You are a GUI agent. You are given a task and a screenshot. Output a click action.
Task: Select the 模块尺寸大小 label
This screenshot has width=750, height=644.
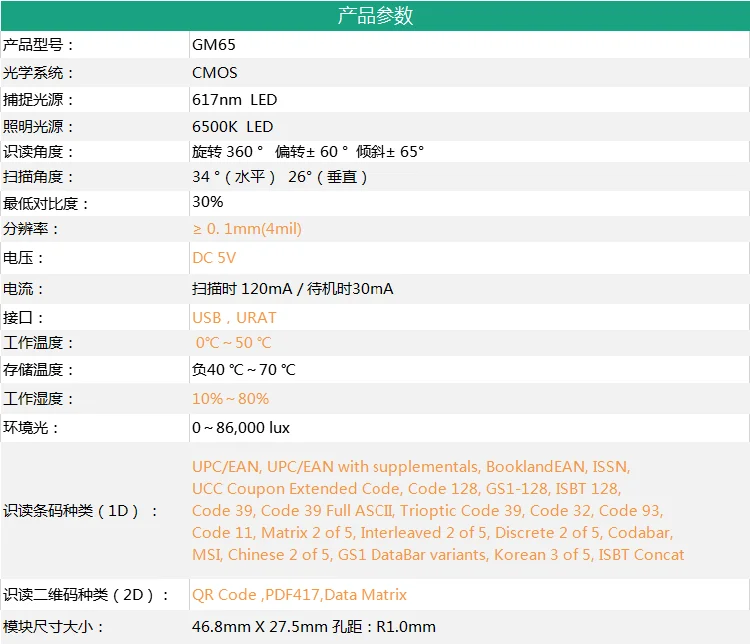coord(54,627)
